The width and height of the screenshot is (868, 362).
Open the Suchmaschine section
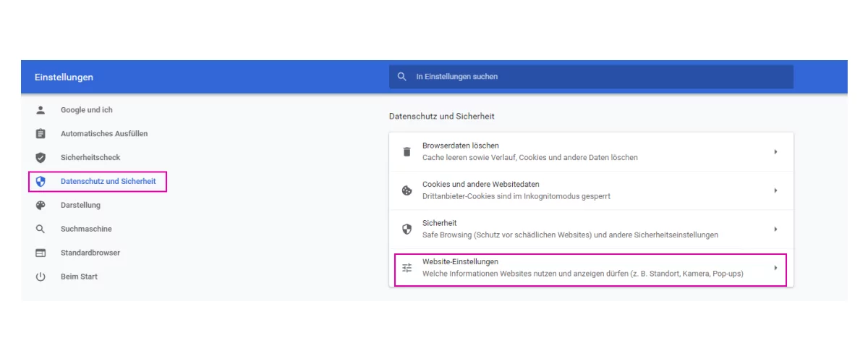point(86,230)
